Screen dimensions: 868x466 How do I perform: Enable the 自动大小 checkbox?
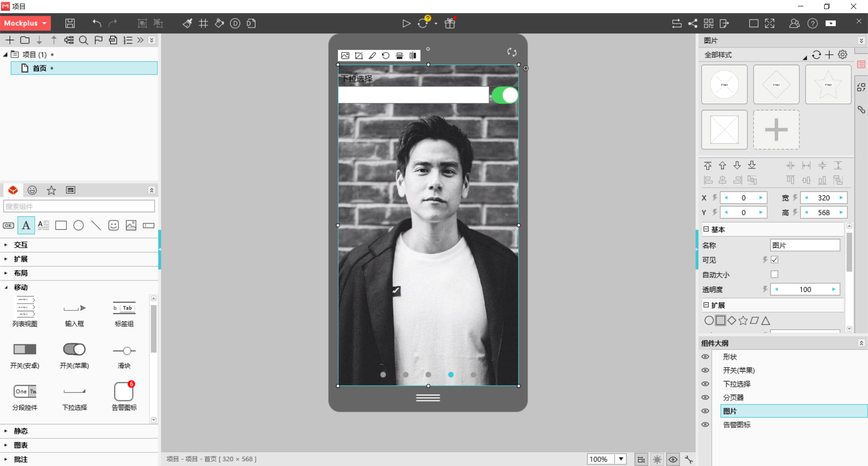(774, 275)
